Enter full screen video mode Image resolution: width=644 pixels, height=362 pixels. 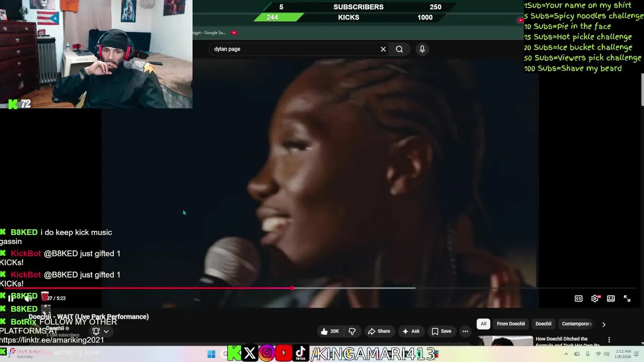click(x=627, y=298)
